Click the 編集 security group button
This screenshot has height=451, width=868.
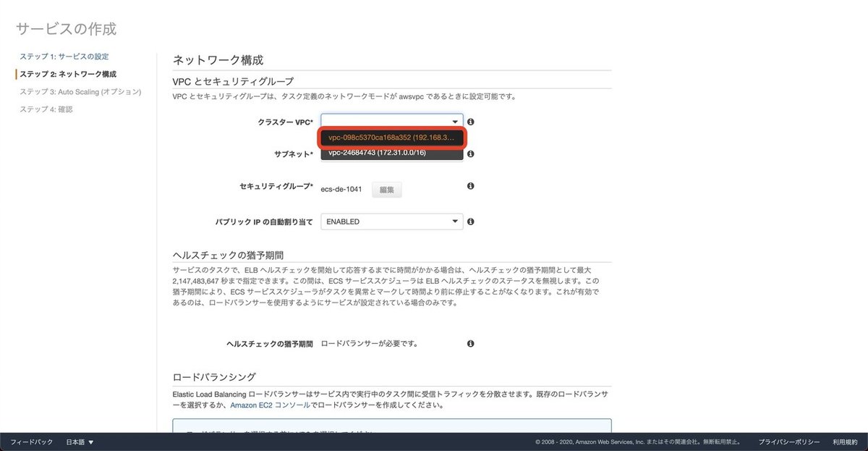pyautogui.click(x=387, y=190)
